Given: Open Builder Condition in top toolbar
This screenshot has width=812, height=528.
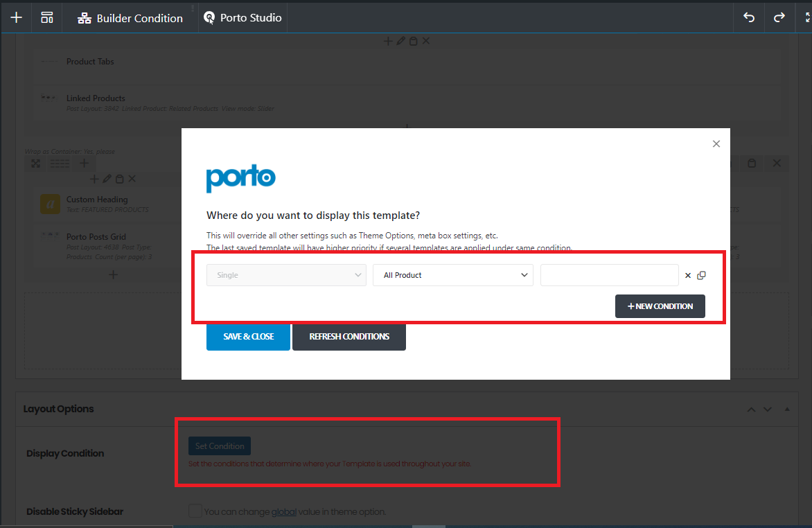Looking at the screenshot, I should pos(130,18).
